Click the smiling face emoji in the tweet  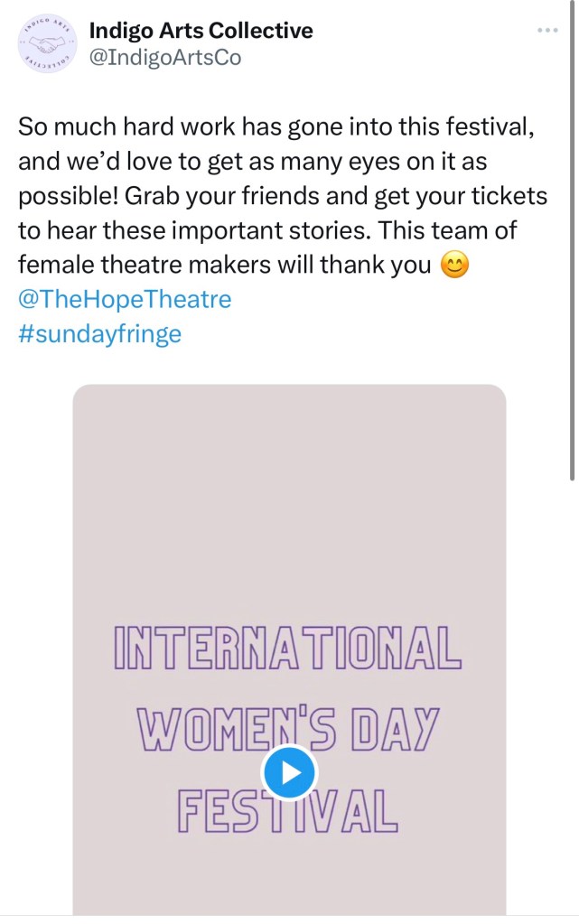(x=453, y=266)
